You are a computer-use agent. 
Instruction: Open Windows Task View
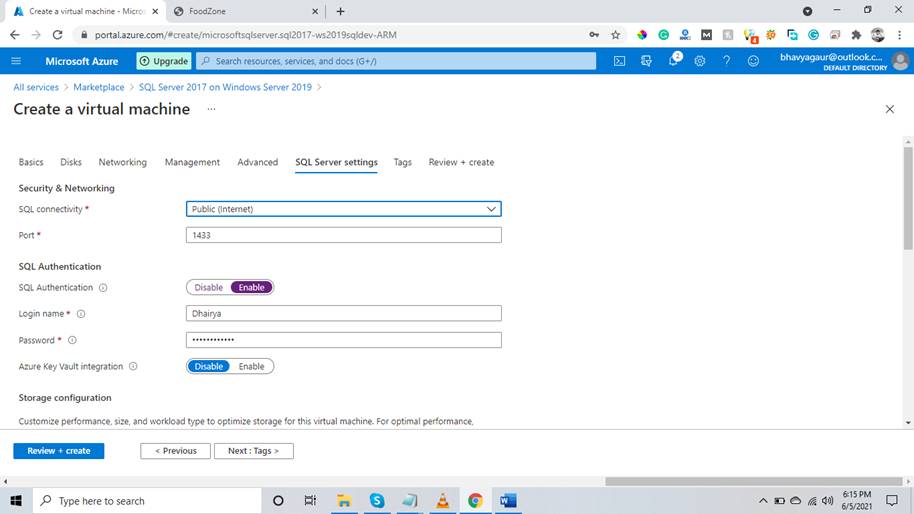tap(310, 501)
